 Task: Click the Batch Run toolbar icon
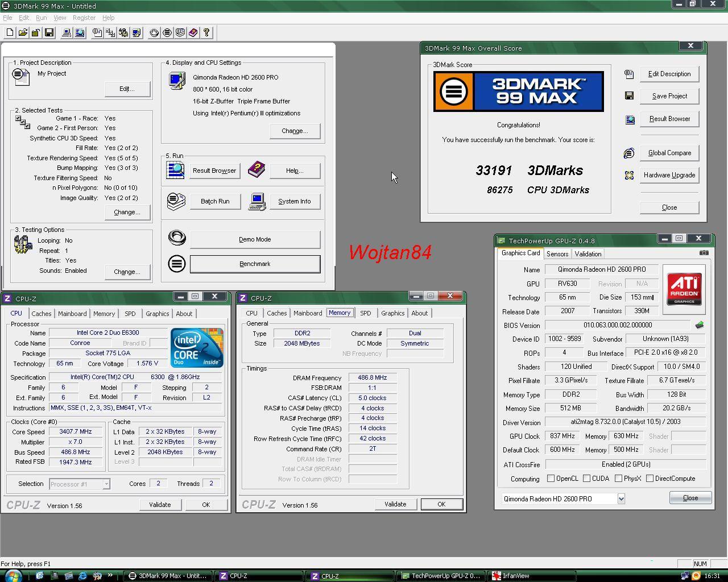tap(180, 32)
